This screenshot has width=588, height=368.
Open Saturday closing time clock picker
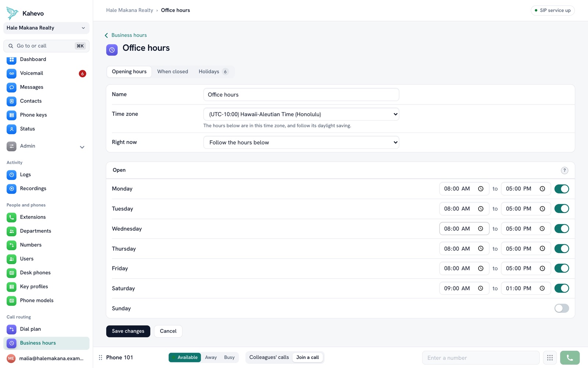[x=542, y=289]
